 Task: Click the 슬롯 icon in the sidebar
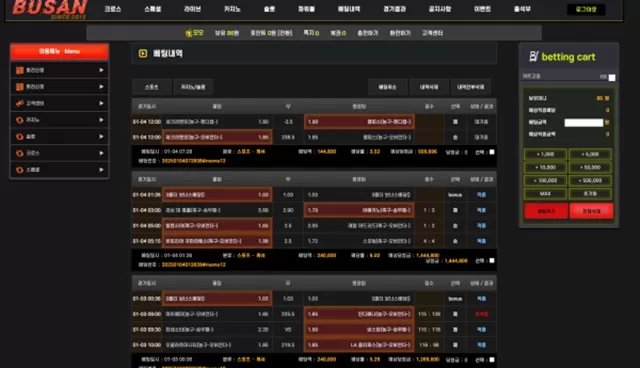[20, 137]
